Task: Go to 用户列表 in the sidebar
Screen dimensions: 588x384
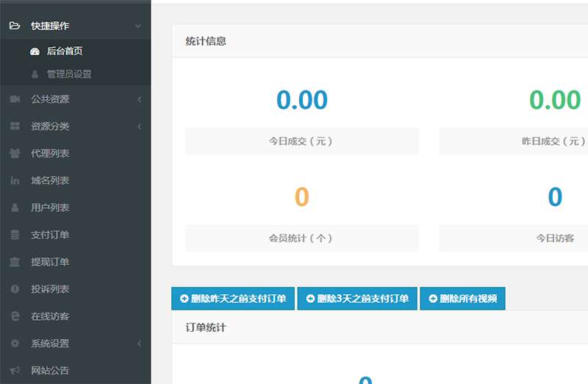Action: 50,208
